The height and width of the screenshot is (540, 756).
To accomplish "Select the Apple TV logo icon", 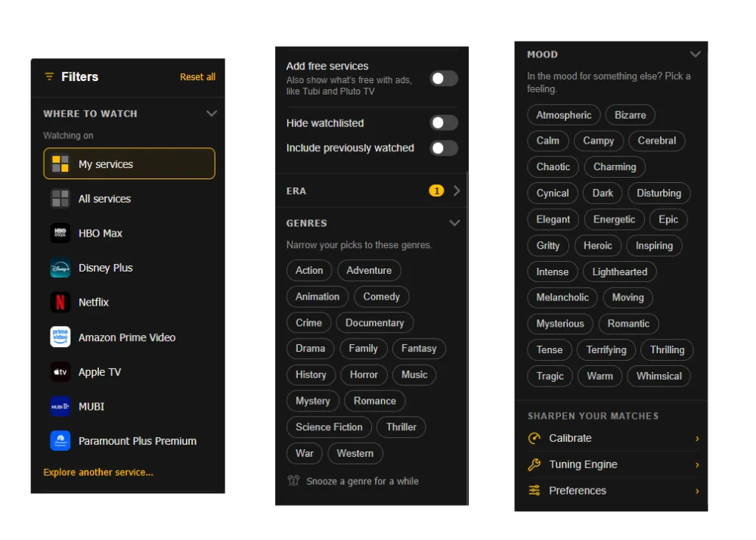I will (60, 372).
